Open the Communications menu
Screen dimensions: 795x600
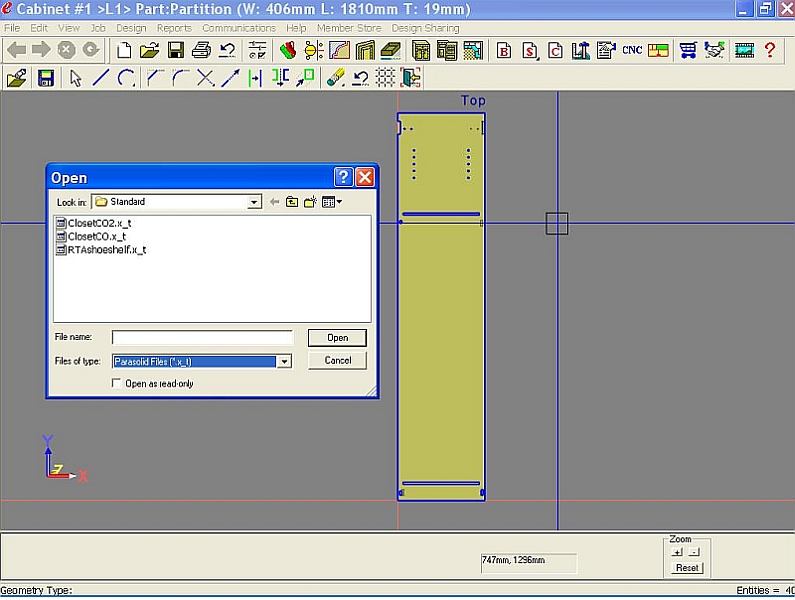tap(239, 28)
